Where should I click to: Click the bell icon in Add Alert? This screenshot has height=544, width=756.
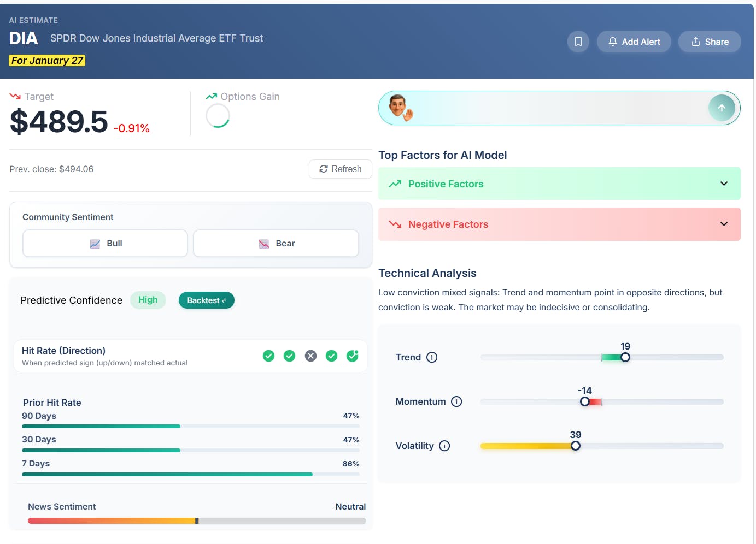coord(613,42)
